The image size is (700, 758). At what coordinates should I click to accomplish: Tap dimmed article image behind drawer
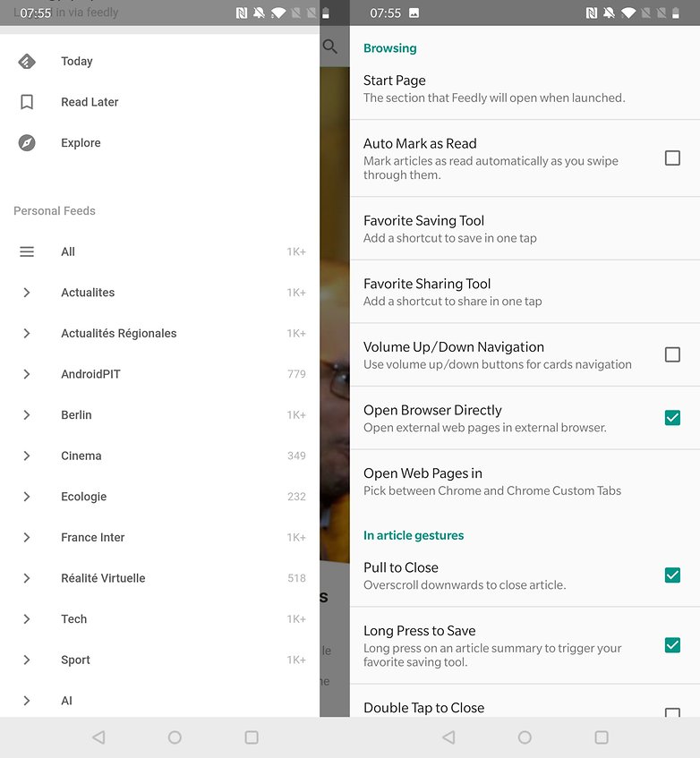click(335, 314)
